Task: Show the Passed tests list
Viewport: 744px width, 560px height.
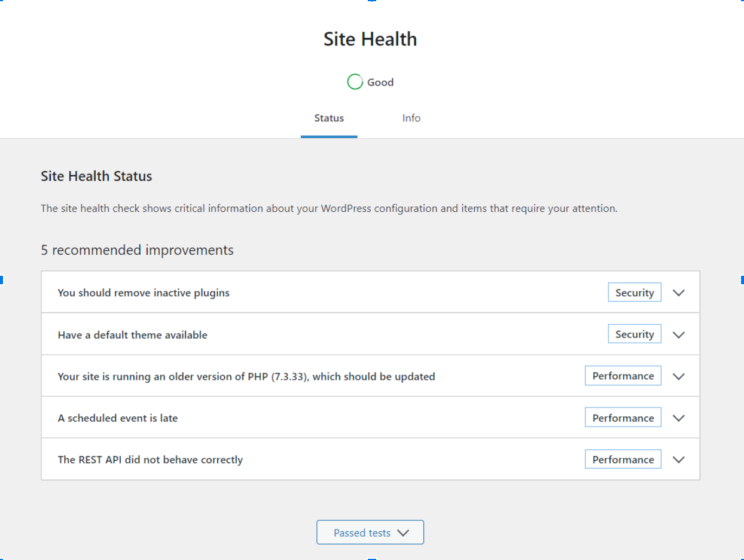Action: (370, 532)
